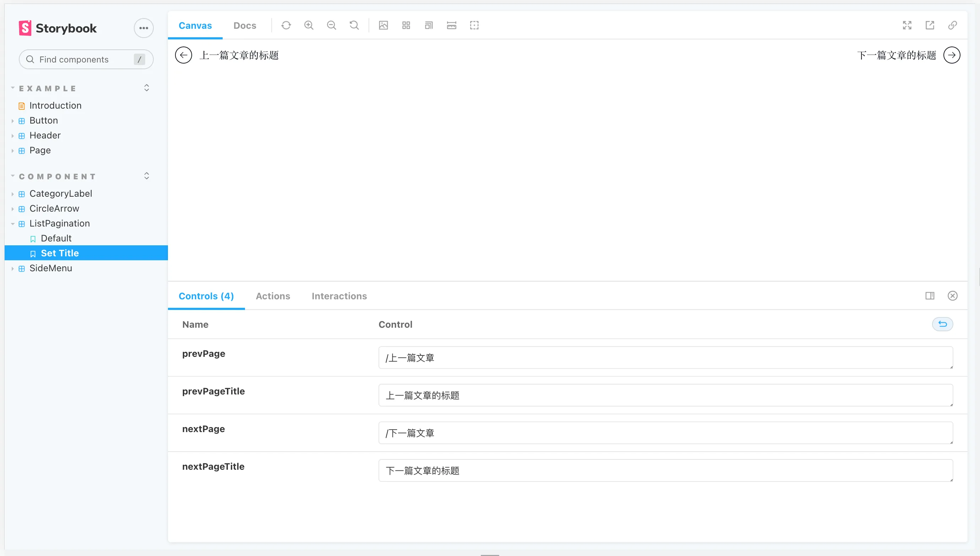
Task: Go full screen with expand icon
Action: coord(907,25)
